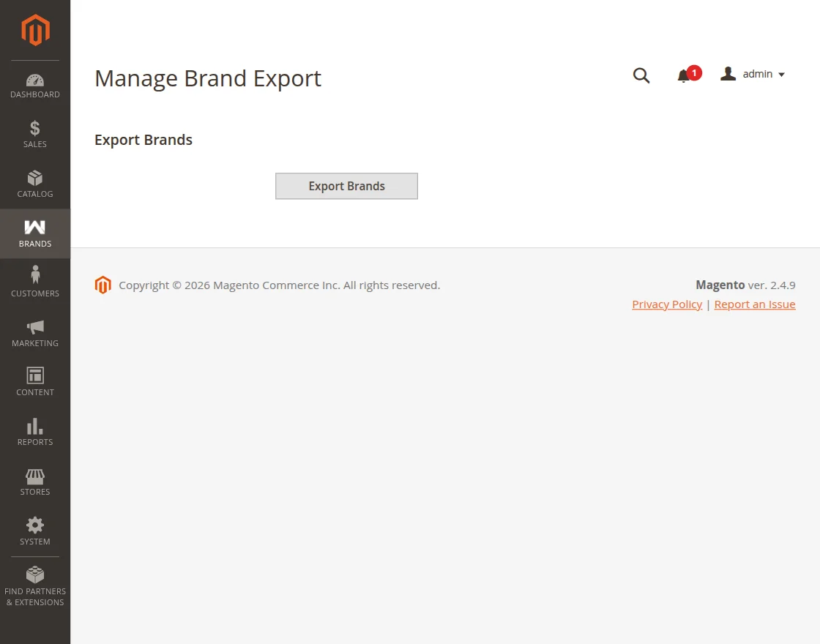Open the Reports menu
820x644 pixels.
pos(35,433)
